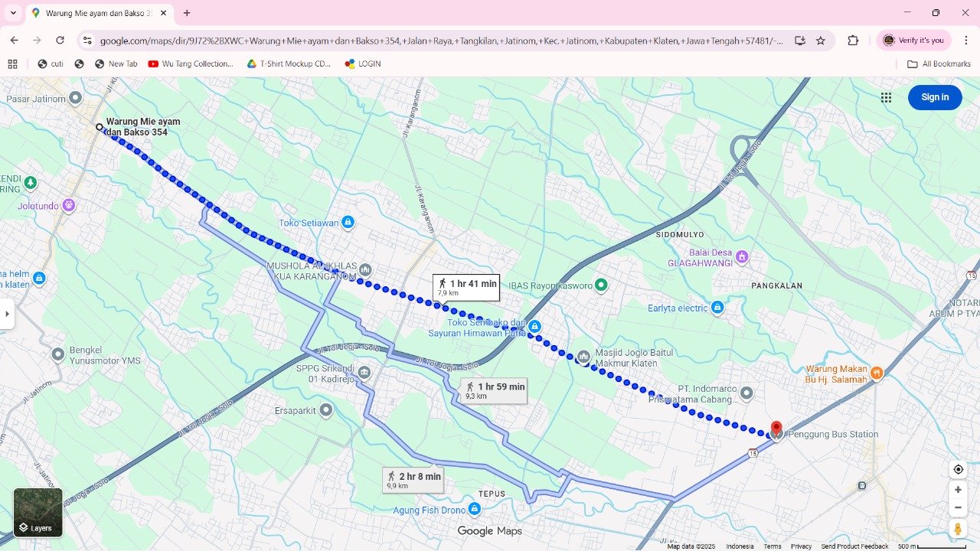Open the Privacy link in footer
The height and width of the screenshot is (551, 980).
click(801, 546)
